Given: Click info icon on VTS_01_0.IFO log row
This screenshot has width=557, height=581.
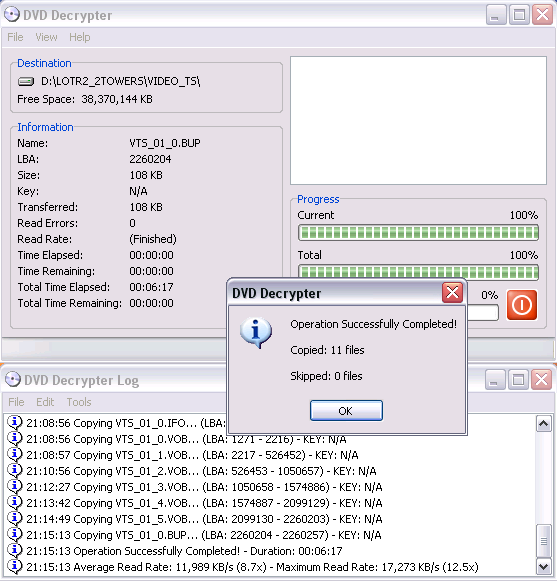Looking at the screenshot, I should 15,423.
